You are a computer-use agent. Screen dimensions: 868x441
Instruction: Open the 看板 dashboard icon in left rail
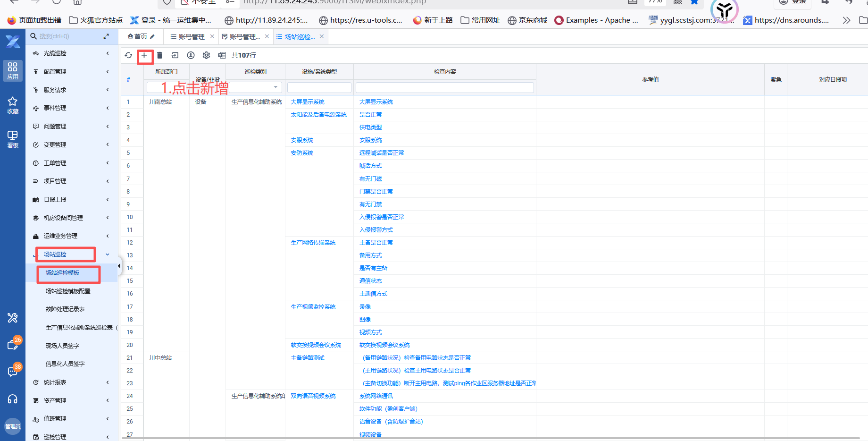(13, 139)
